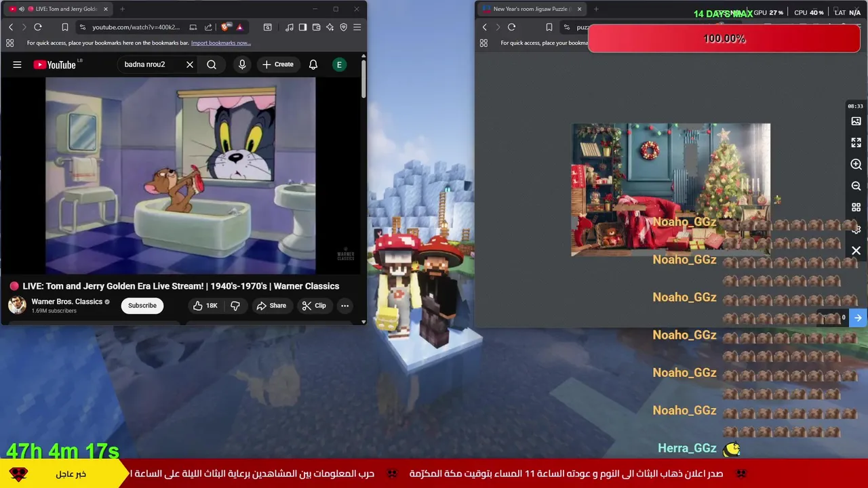Image resolution: width=868 pixels, height=488 pixels.
Task: Reload the puzzle page
Action: coord(511,27)
